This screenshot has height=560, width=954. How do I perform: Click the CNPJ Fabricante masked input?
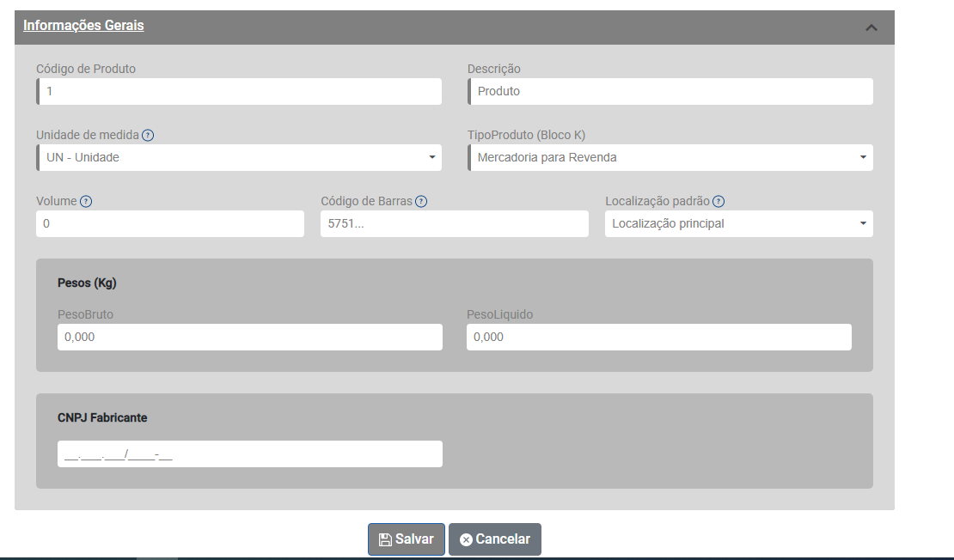pyautogui.click(x=249, y=454)
